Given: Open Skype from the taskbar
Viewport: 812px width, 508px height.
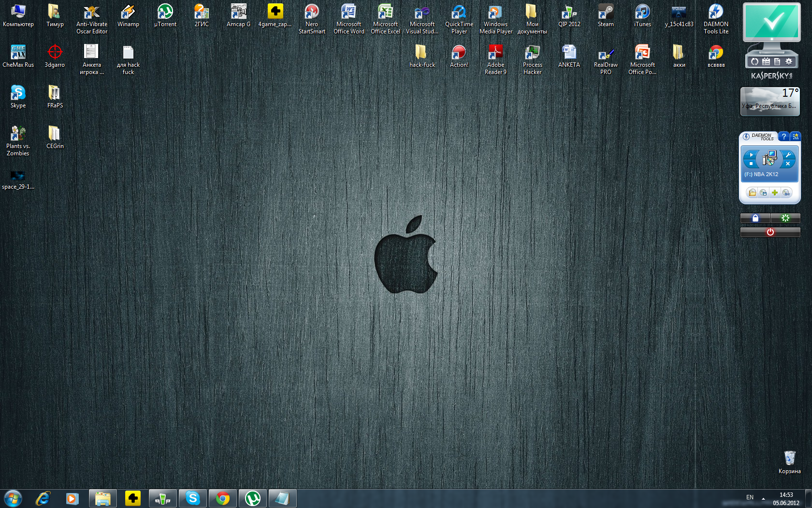Looking at the screenshot, I should tap(192, 498).
